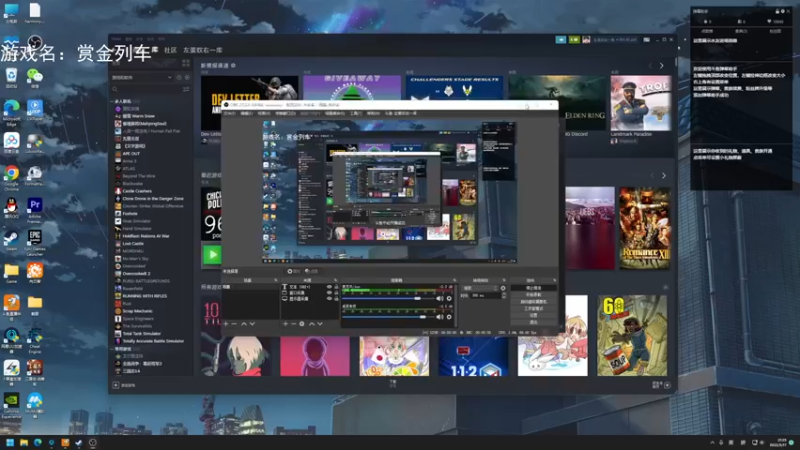Show next recent games arrow in Steam
This screenshot has height=450, width=800.
click(x=664, y=176)
